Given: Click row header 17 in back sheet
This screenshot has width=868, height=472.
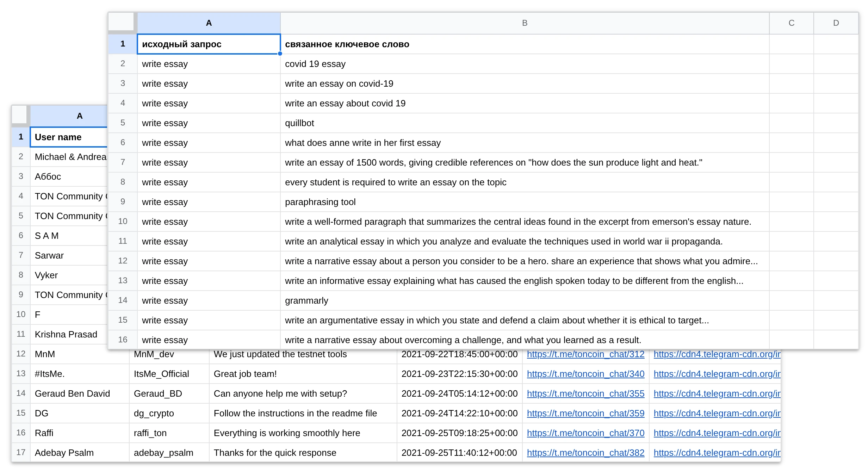Looking at the screenshot, I should [21, 452].
